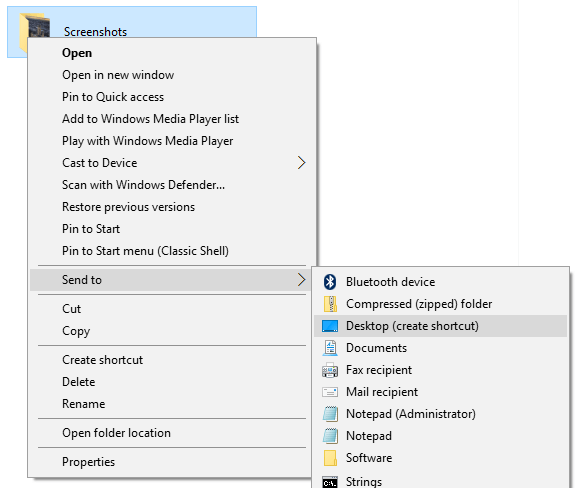Select Pin to Start menu (Classic Shell)
Viewport: 585px width, 488px height.
145,251
